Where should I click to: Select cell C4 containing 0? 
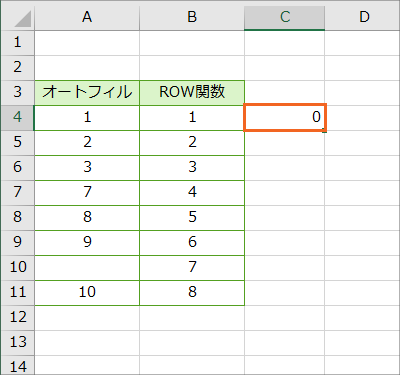[285, 117]
